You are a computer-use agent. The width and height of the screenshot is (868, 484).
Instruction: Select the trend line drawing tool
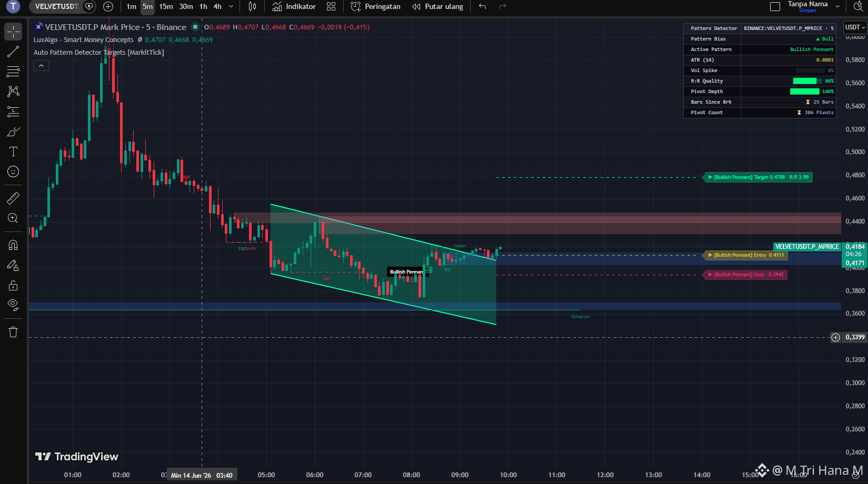click(x=13, y=52)
